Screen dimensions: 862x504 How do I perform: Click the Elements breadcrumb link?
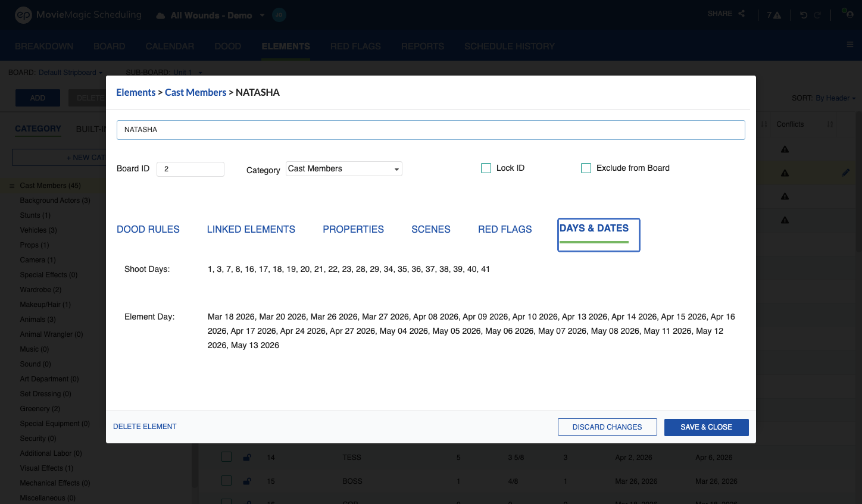(x=136, y=92)
